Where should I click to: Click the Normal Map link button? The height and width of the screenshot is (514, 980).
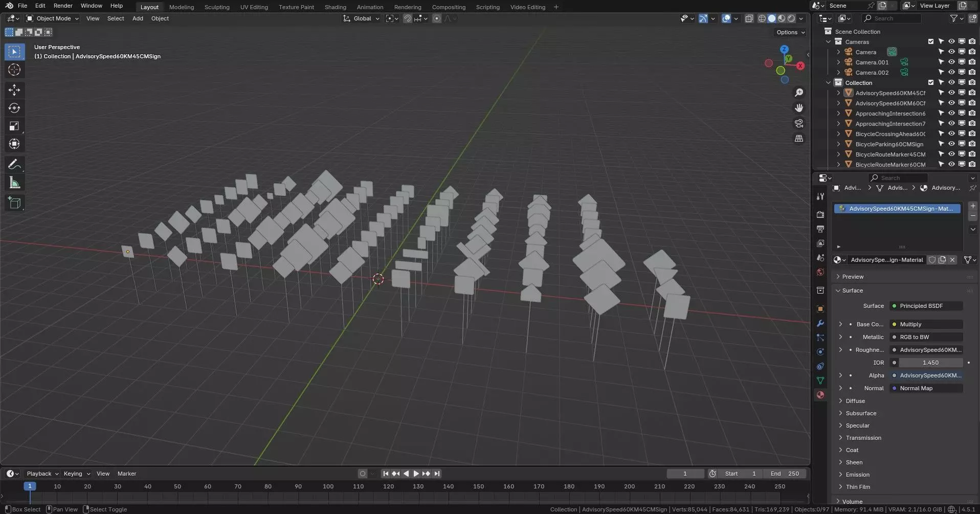926,388
